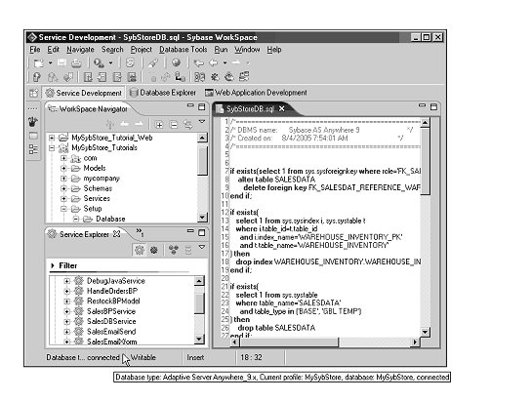This screenshot has width=532, height=402.
Task: Click the globe web browser icon
Action: tap(176, 62)
